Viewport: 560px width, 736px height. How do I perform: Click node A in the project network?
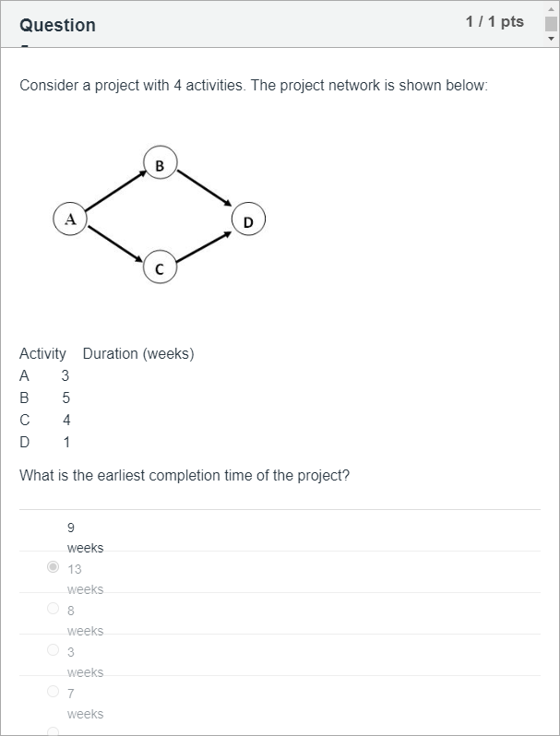[x=70, y=219]
